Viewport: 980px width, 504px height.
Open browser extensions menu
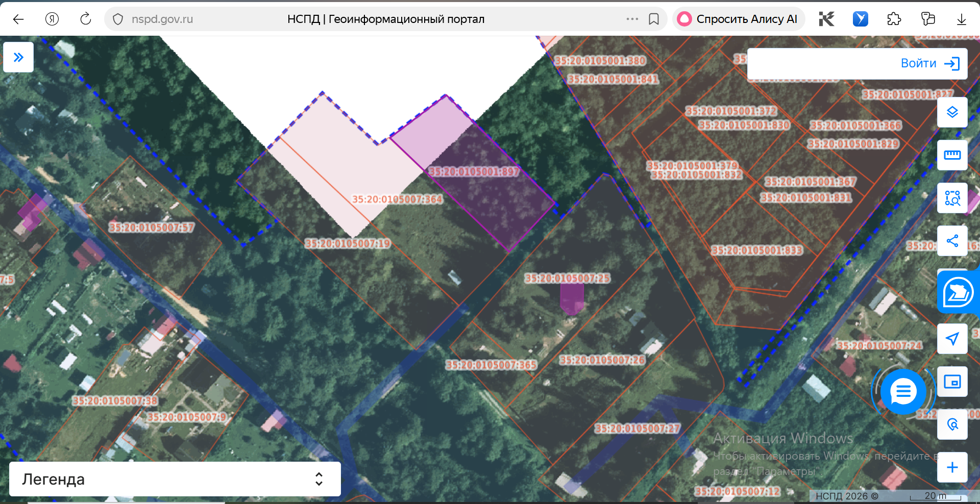point(894,19)
